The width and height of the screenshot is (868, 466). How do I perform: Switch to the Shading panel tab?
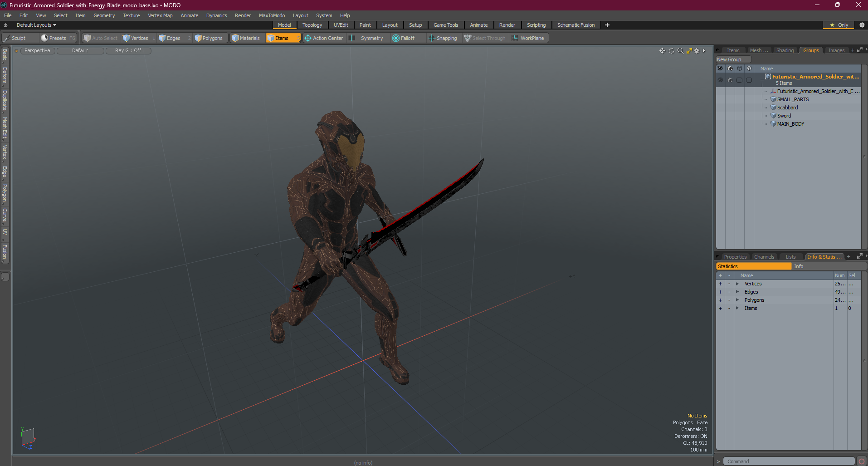pyautogui.click(x=785, y=50)
